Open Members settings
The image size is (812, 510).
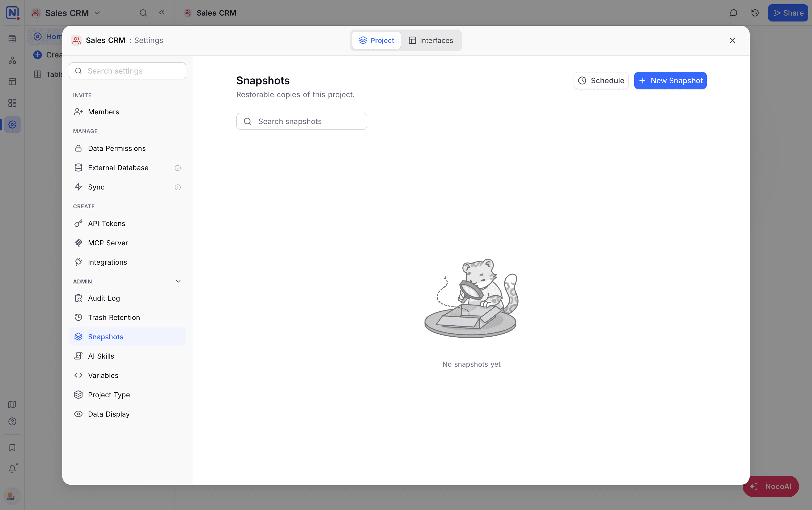coord(128,112)
